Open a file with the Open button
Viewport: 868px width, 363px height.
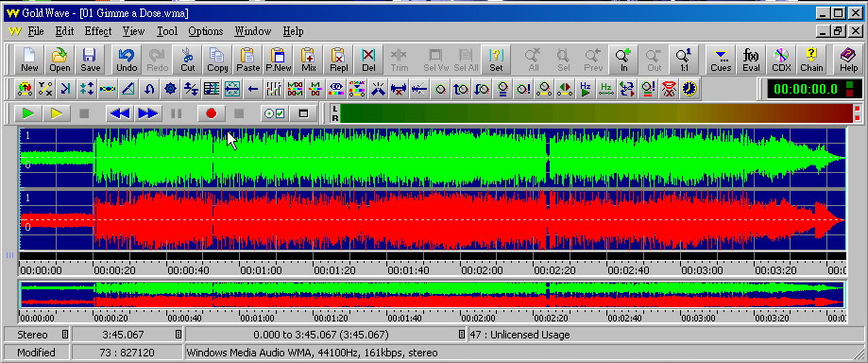tap(60, 60)
